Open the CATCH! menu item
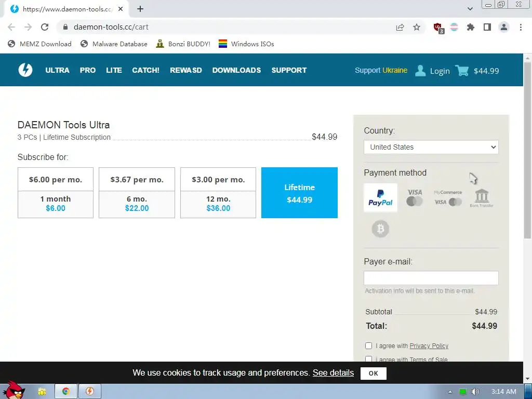 [145, 70]
